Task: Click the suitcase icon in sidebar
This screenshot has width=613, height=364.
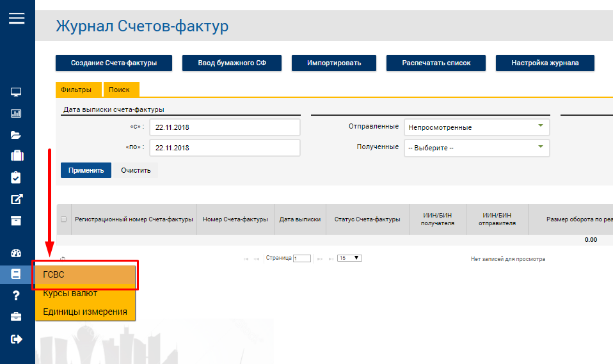Action: (17, 156)
